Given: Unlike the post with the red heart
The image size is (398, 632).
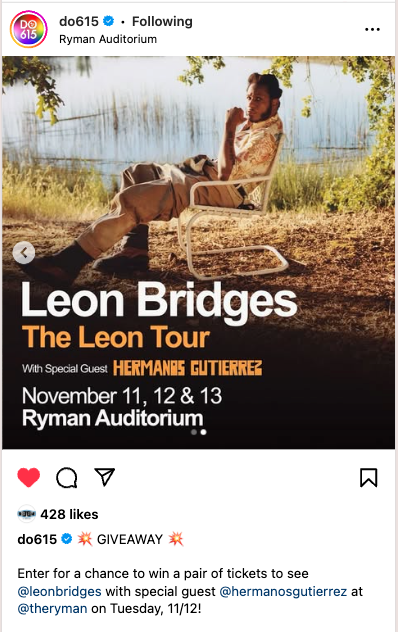Looking at the screenshot, I should click(29, 478).
